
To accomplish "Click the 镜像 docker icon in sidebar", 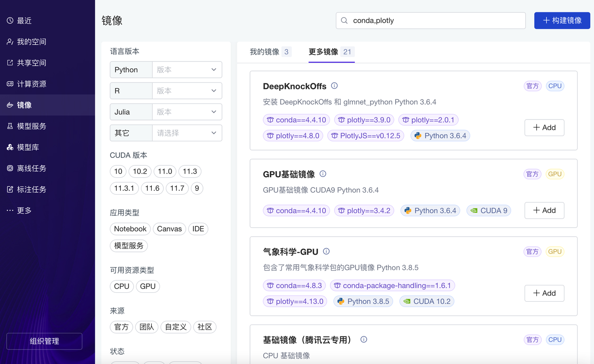I will pos(10,105).
